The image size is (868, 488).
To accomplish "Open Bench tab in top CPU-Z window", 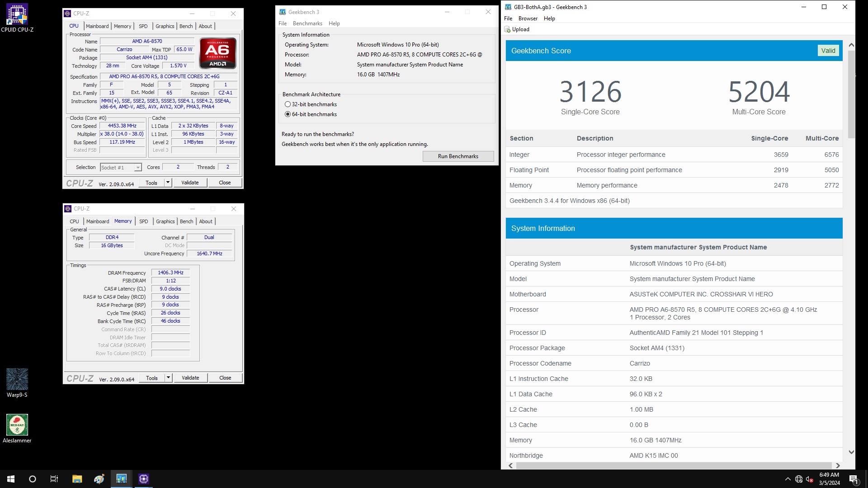I will point(186,26).
